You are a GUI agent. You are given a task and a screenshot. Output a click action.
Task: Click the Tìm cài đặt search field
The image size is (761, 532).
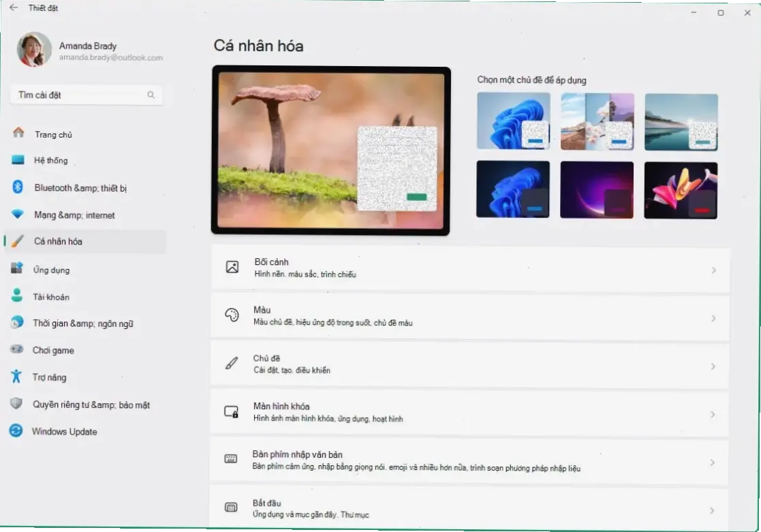point(78,95)
